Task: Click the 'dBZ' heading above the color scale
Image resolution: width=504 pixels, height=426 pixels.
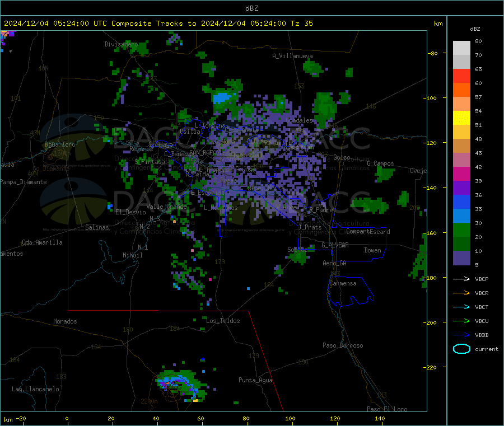Action: tap(475, 29)
